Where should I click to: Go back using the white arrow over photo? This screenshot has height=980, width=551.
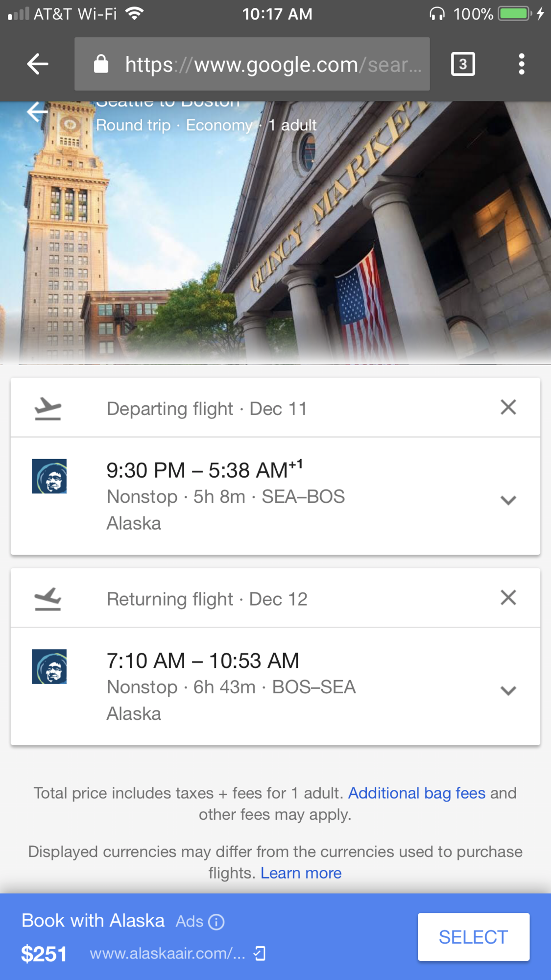(38, 112)
